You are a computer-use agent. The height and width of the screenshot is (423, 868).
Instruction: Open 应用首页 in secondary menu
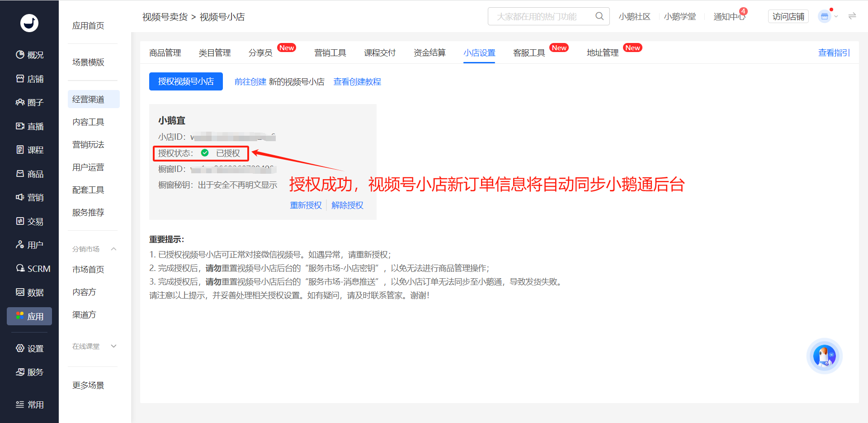(88, 26)
